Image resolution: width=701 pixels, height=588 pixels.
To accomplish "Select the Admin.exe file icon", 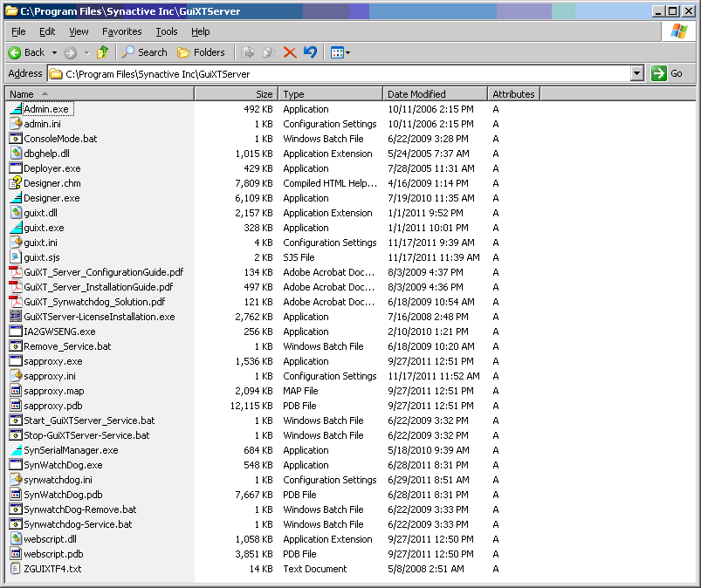I will [16, 109].
